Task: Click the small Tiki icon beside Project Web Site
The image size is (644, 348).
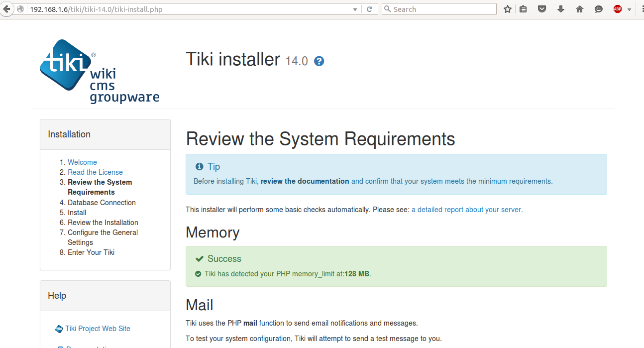Action: [x=59, y=329]
